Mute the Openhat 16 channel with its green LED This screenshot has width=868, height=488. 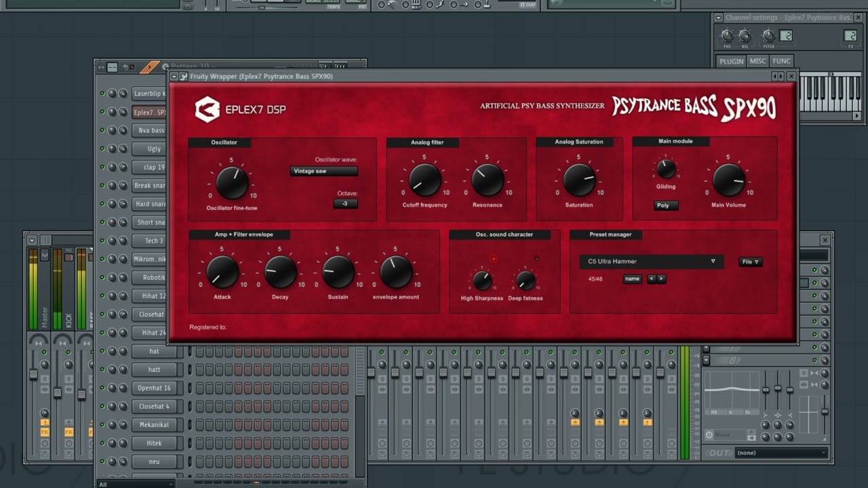point(102,388)
